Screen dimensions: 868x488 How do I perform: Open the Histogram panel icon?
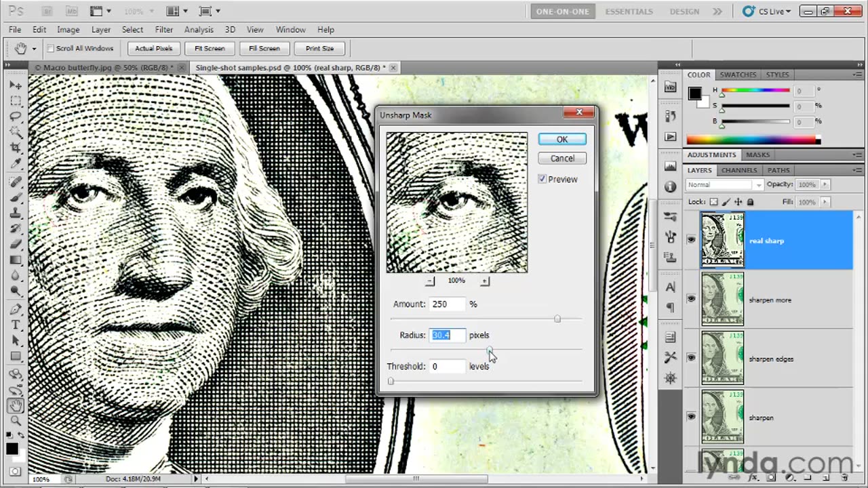click(x=671, y=167)
